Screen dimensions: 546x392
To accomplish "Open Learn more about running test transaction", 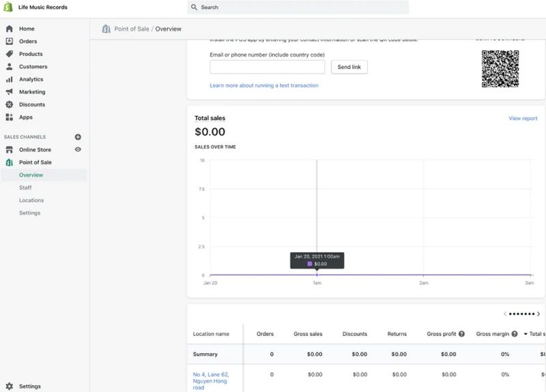I will pyautogui.click(x=264, y=85).
